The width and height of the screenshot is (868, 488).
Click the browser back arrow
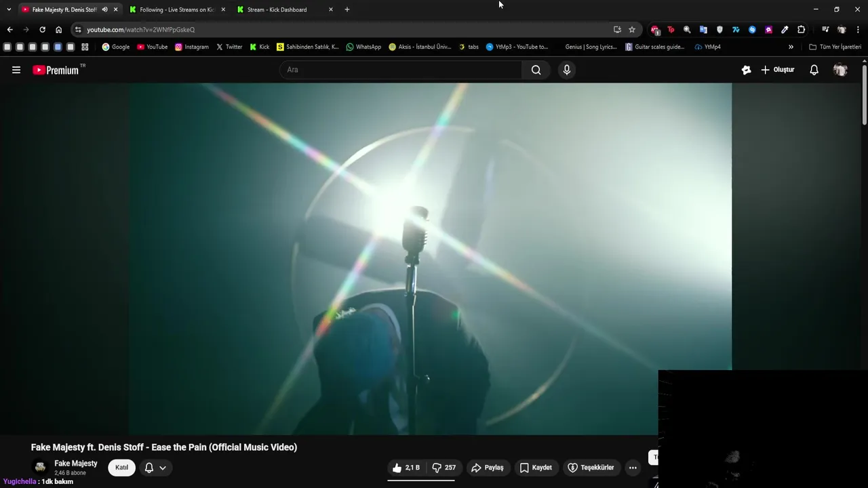coord(9,30)
